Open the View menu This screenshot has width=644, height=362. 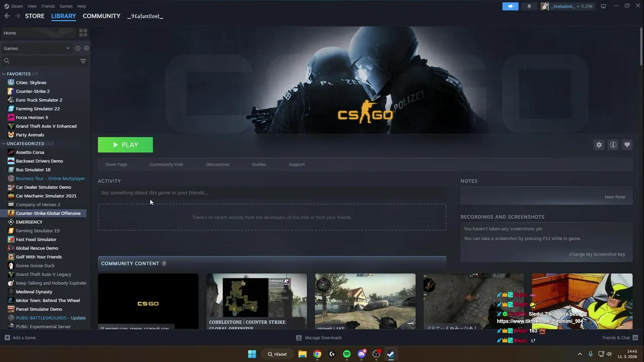click(32, 6)
